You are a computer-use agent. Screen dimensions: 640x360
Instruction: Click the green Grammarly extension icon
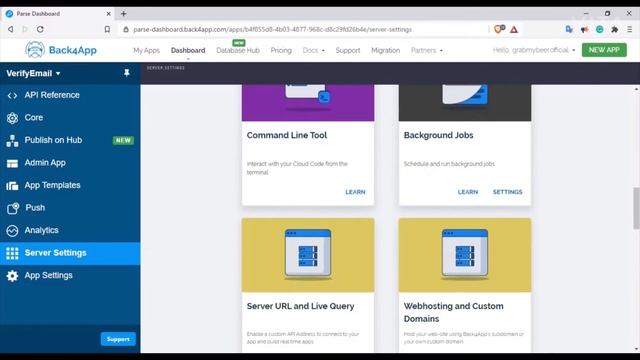coord(600,29)
